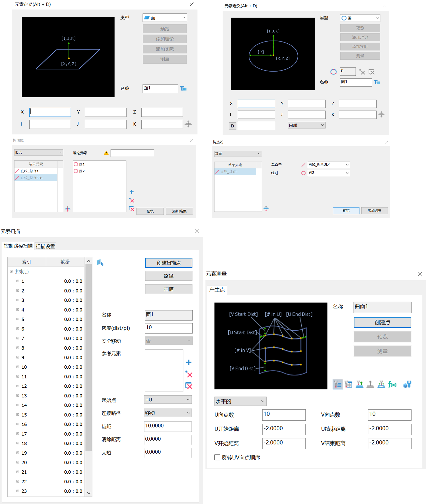Select result element 直线_垂直1
Image resolution: width=426 pixels, height=504 pixels.
click(235, 172)
